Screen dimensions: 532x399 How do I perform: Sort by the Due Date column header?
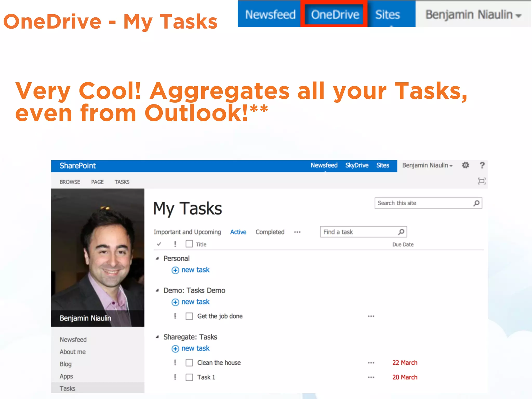[x=403, y=244]
